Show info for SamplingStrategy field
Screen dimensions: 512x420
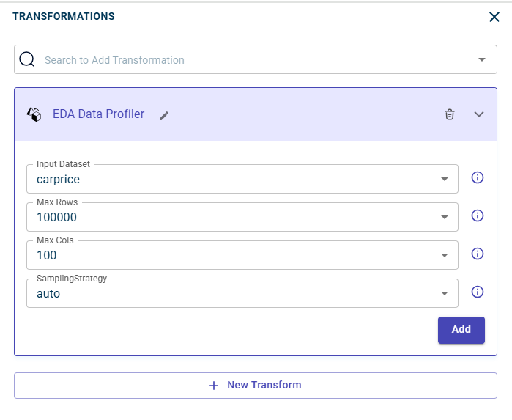(478, 292)
